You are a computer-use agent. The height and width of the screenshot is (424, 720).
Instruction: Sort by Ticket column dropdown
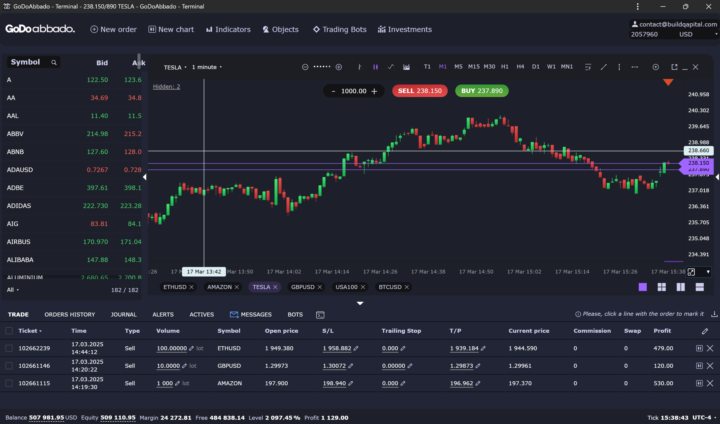[x=30, y=331]
